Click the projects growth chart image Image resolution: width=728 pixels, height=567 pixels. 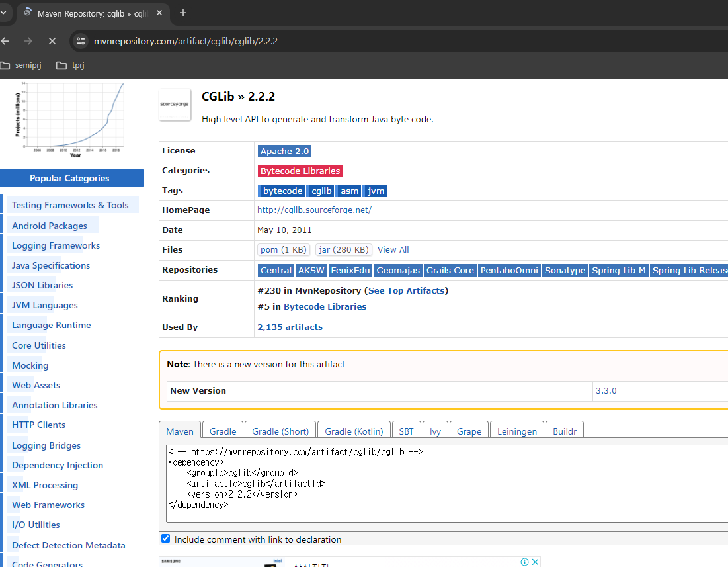pos(69,120)
